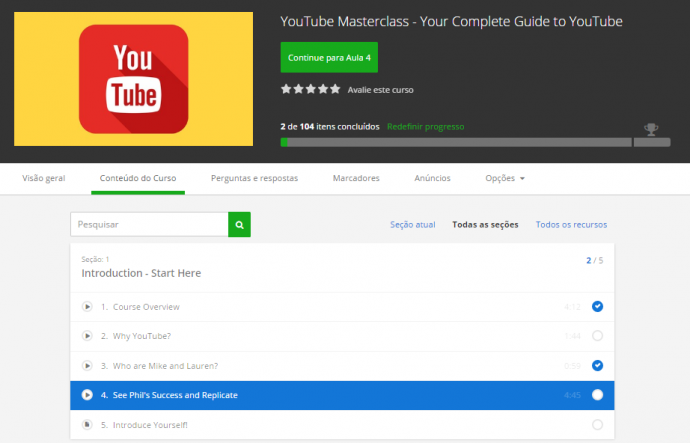
Task: Open lecture title Why YouTube?
Action: pos(142,337)
